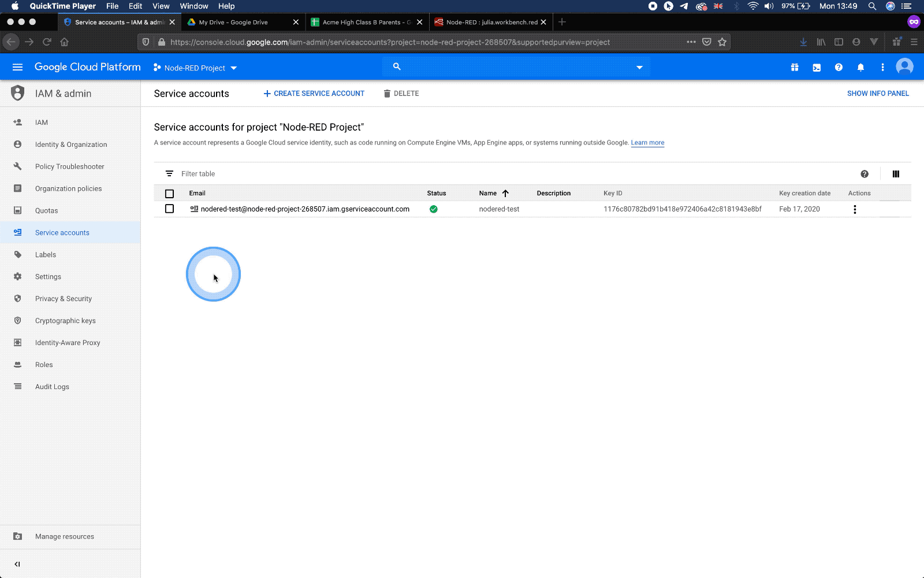Open a new browser tab

click(x=562, y=22)
